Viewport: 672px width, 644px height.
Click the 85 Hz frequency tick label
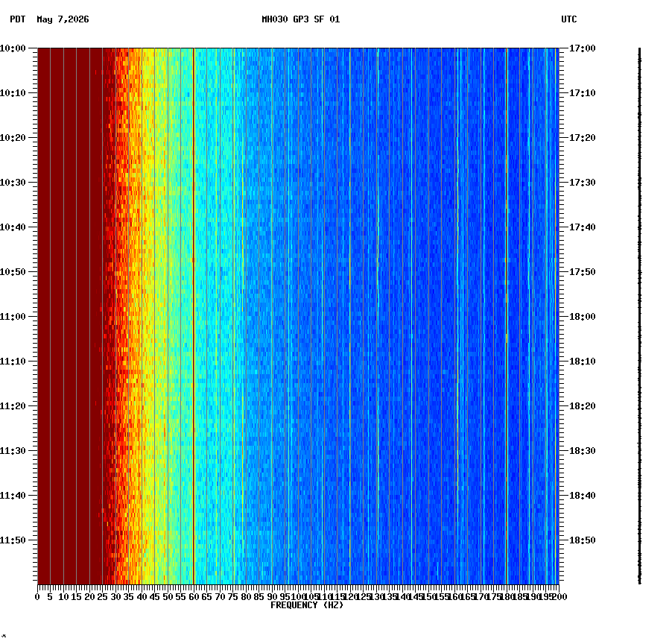pyautogui.click(x=259, y=597)
